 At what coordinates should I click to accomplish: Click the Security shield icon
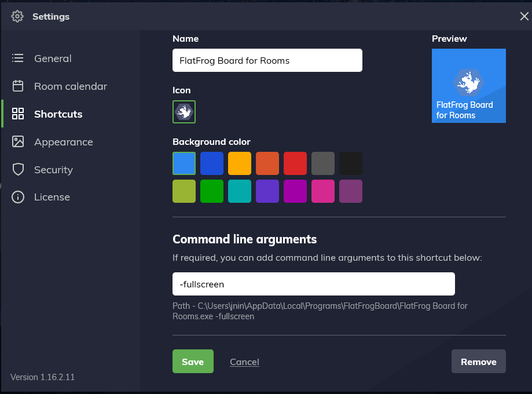(x=18, y=170)
